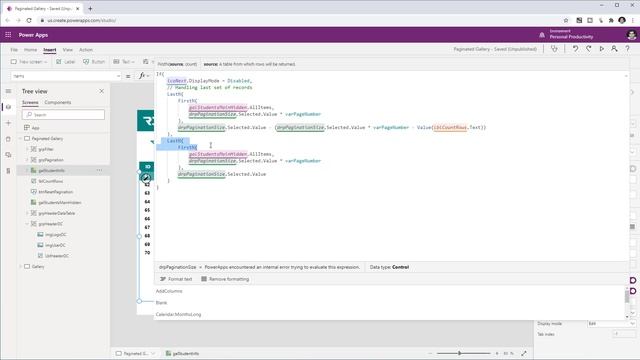Open the Action ribbon tab
Image resolution: width=640 pixels, height=360 pixels.
tap(86, 50)
